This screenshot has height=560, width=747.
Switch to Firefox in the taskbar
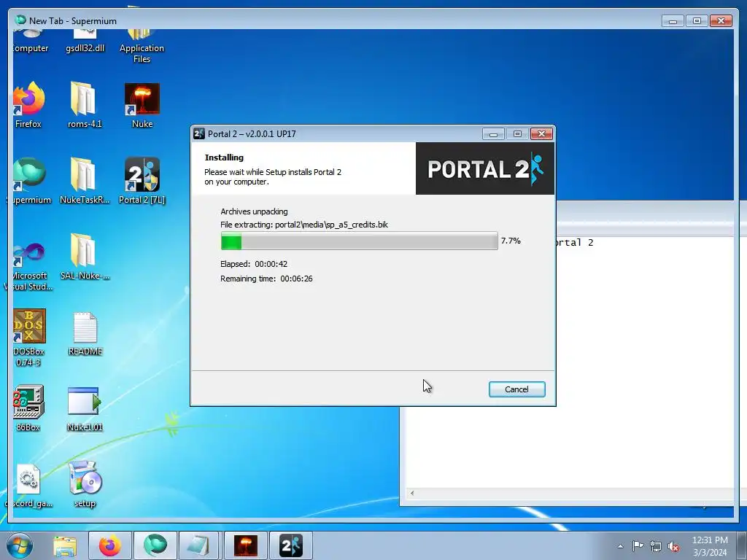109,545
